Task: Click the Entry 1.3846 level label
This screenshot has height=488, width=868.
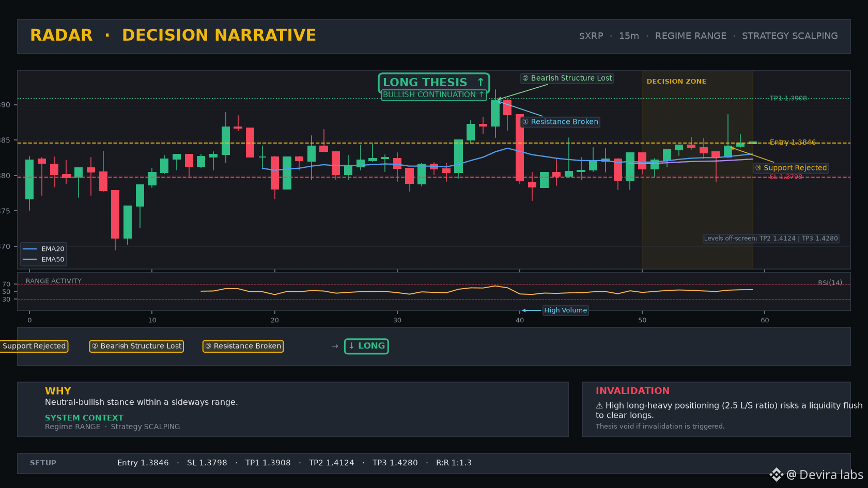Action: click(x=793, y=142)
